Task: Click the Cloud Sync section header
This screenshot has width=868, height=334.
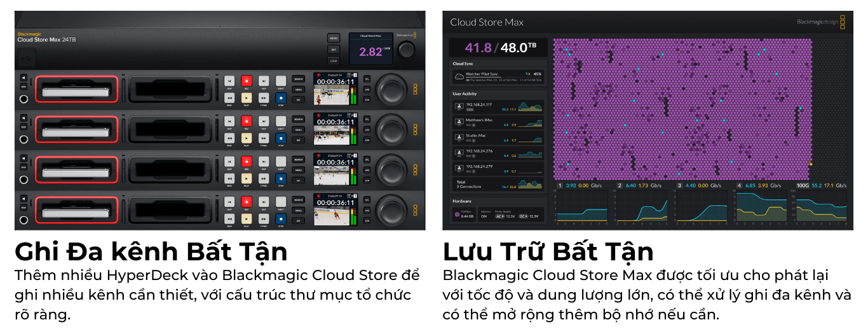Action: [463, 63]
